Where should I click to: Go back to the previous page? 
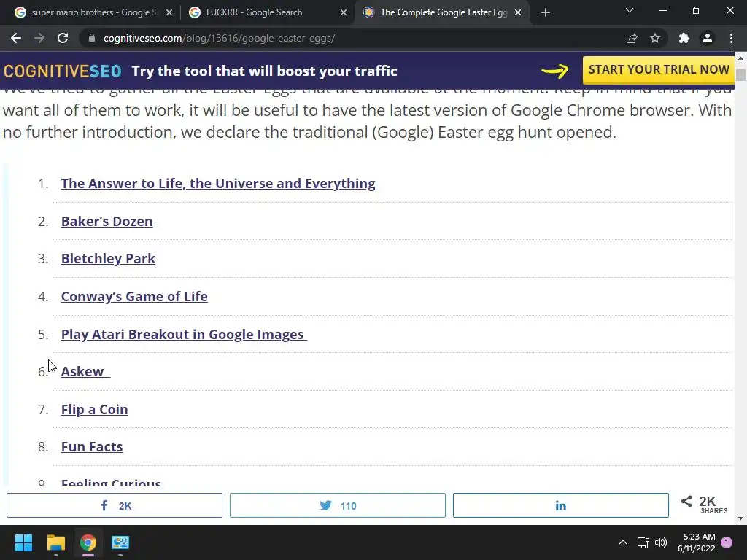pos(16,38)
